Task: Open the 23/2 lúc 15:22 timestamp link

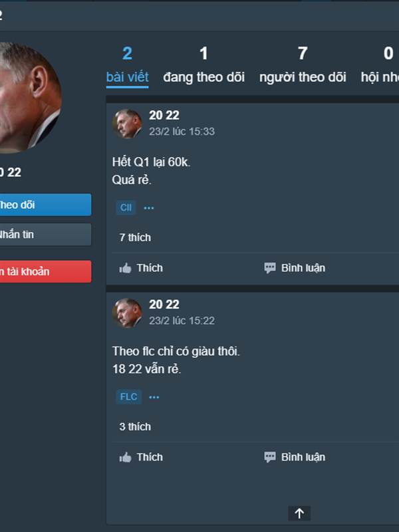Action: [182, 321]
